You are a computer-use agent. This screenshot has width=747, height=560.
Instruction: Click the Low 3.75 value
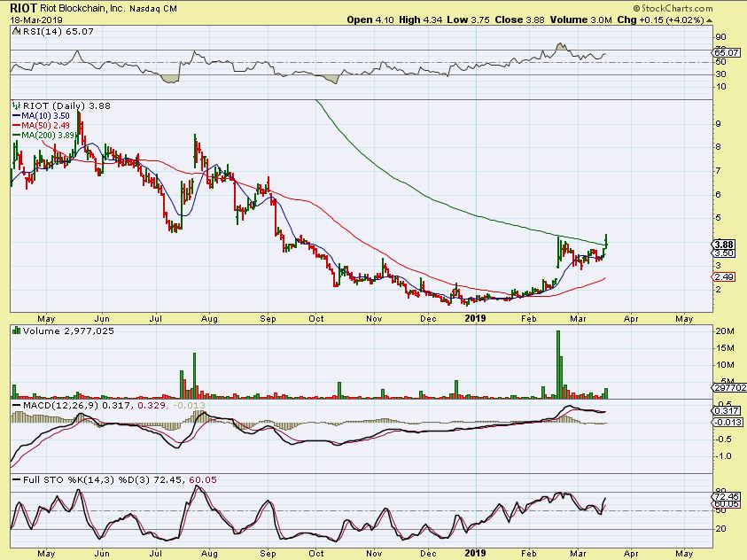(x=469, y=20)
